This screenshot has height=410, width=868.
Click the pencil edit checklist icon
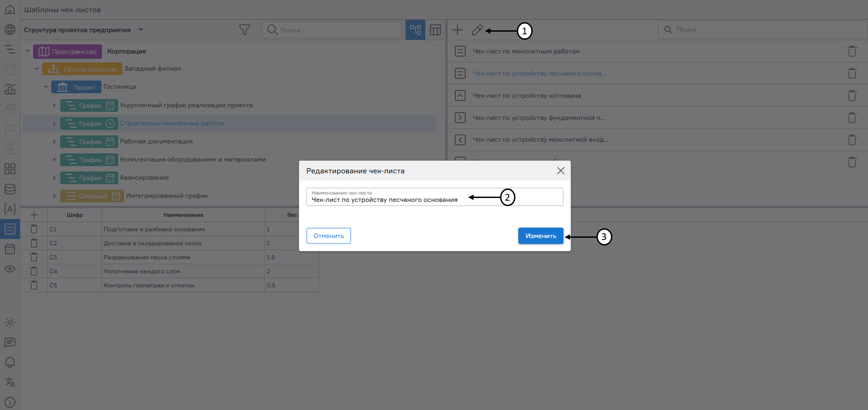point(477,30)
